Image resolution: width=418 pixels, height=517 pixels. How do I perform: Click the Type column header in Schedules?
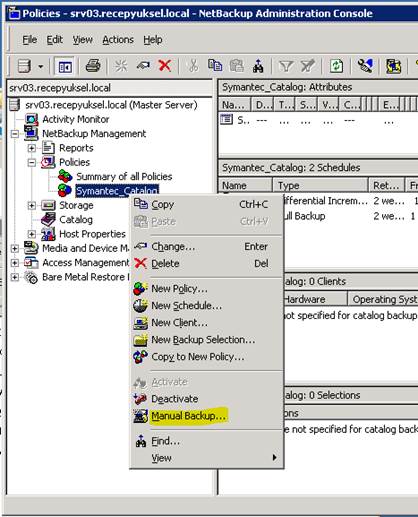pos(320,186)
